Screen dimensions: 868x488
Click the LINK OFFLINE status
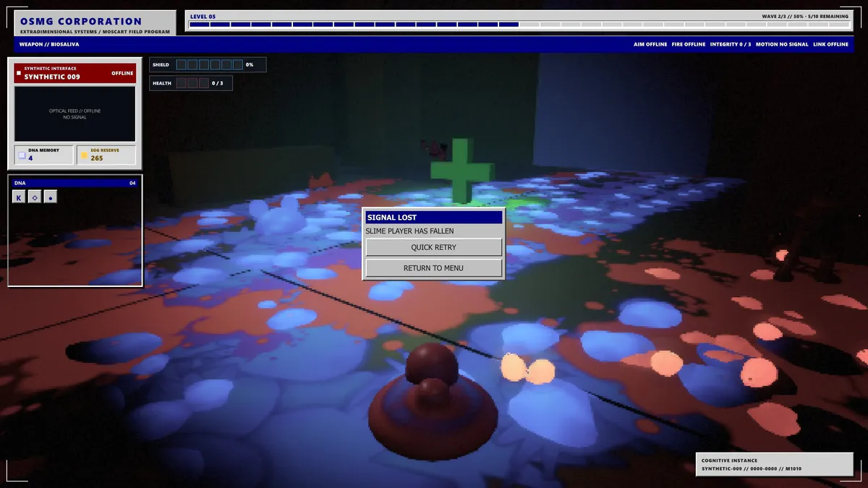[830, 44]
